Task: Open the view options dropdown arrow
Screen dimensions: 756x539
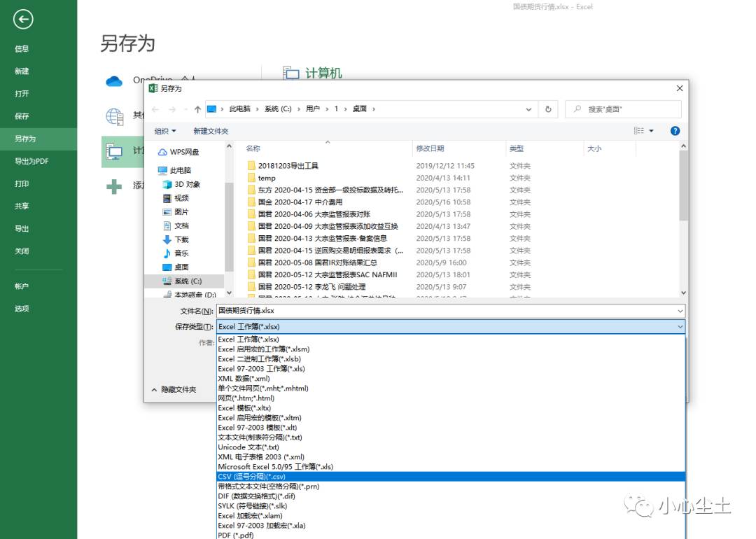Action: (652, 131)
